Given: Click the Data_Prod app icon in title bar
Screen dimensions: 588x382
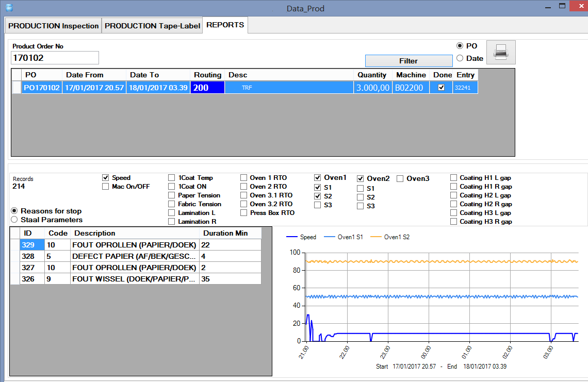Looking at the screenshot, I should coord(9,8).
